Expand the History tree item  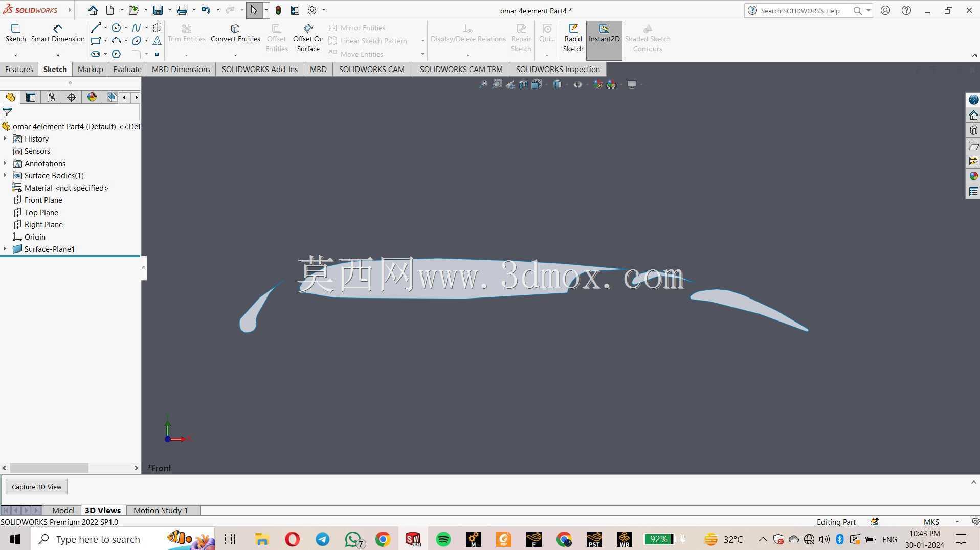click(5, 139)
